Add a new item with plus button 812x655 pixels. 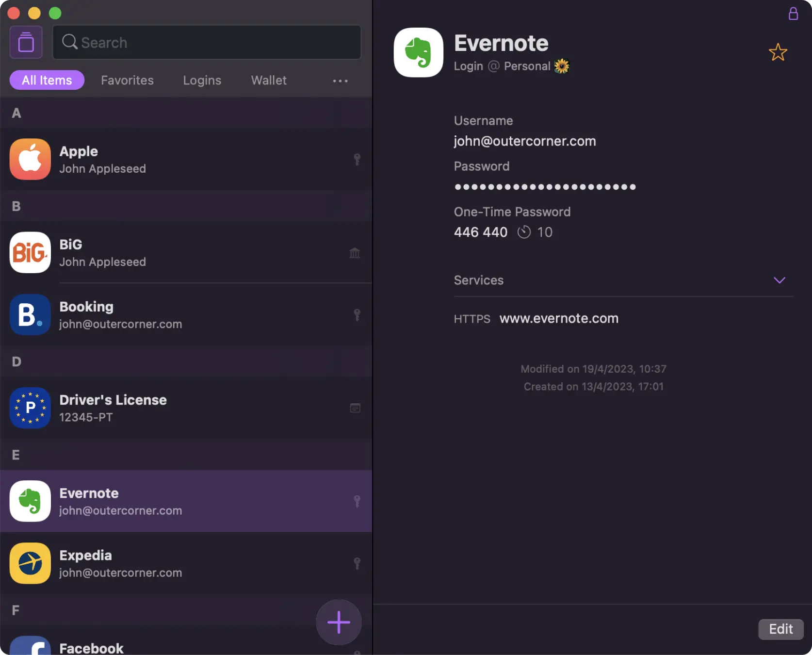(x=339, y=622)
